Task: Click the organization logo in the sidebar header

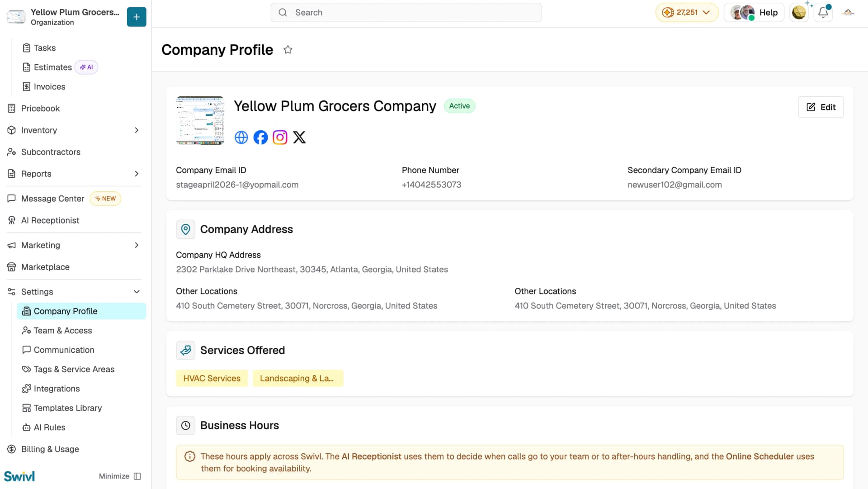Action: pyautogui.click(x=16, y=17)
